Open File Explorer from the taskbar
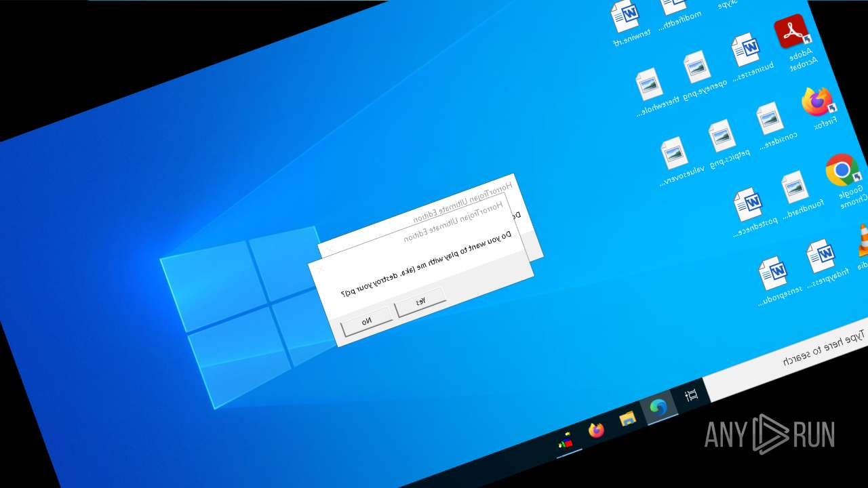This screenshot has height=488, width=868. point(627,418)
